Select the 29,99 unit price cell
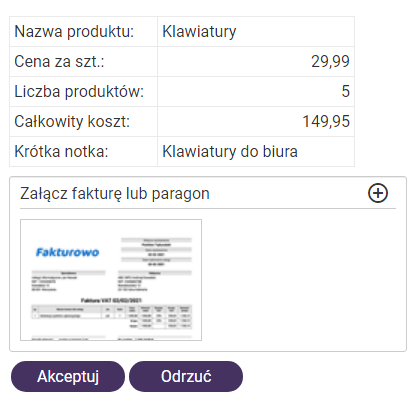Image resolution: width=415 pixels, height=403 pixels. [256, 62]
